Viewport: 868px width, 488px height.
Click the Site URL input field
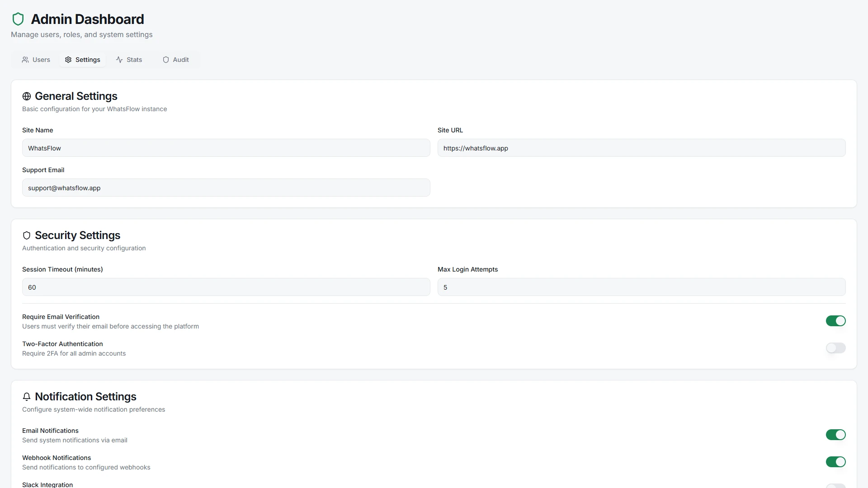[642, 148]
